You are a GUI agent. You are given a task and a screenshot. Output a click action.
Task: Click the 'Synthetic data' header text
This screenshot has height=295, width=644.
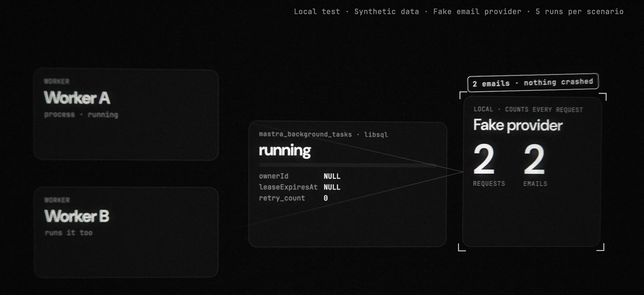pos(386,12)
